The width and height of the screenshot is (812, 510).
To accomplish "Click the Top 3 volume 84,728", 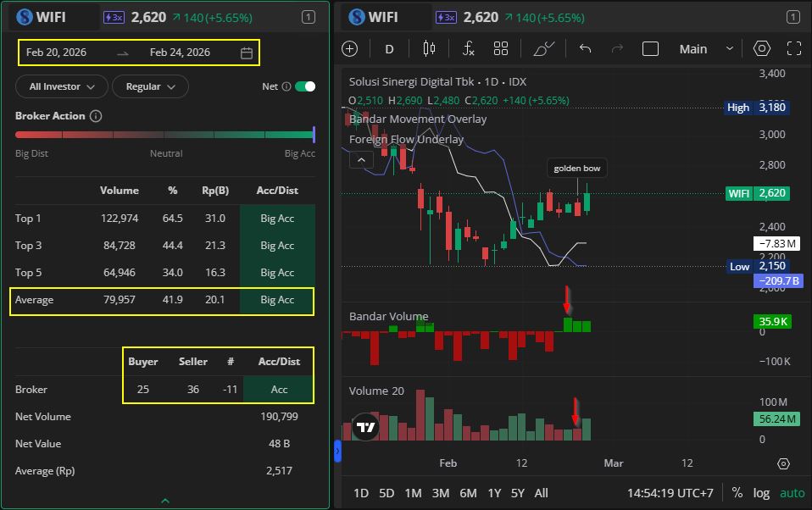I will point(120,246).
